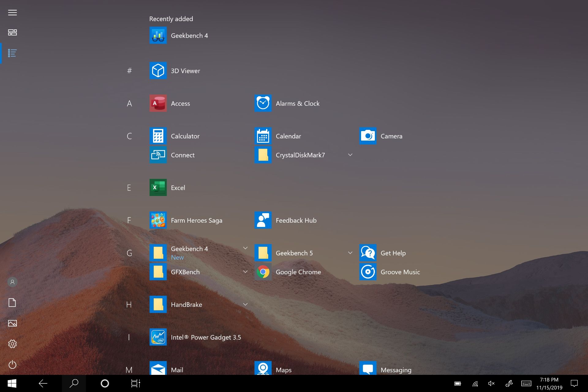Expand the Geekbench 5 folder chevron
This screenshot has height=392, width=588.
point(350,253)
